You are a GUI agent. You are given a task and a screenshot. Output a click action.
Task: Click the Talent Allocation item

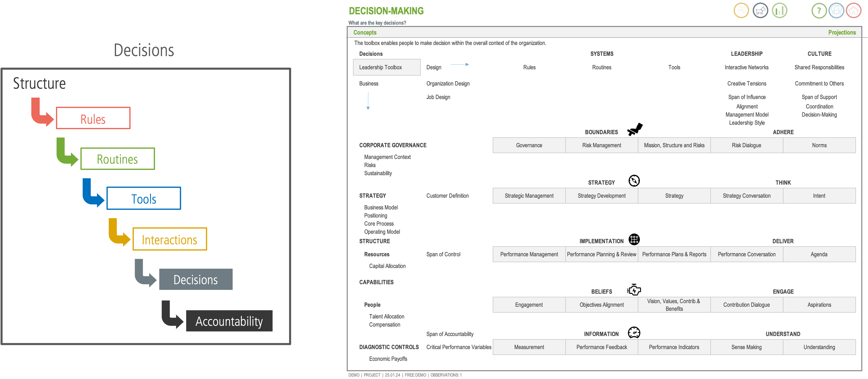(386, 317)
